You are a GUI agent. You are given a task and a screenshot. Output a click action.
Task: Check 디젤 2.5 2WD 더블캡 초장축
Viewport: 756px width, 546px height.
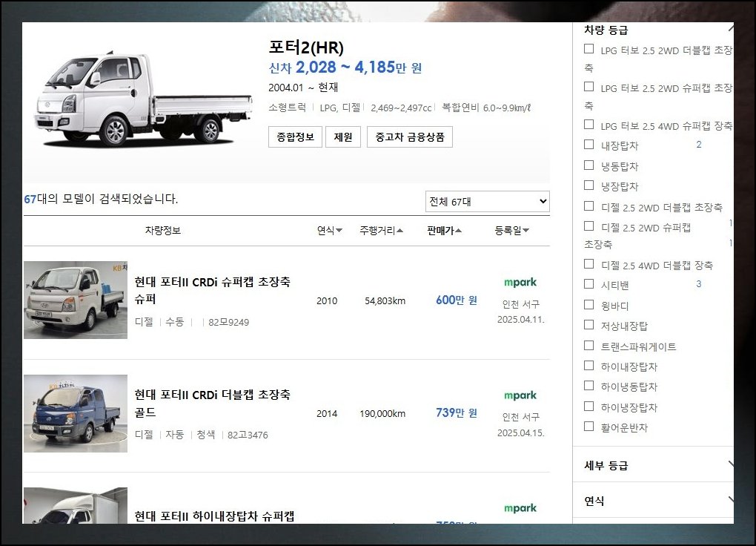click(588, 206)
